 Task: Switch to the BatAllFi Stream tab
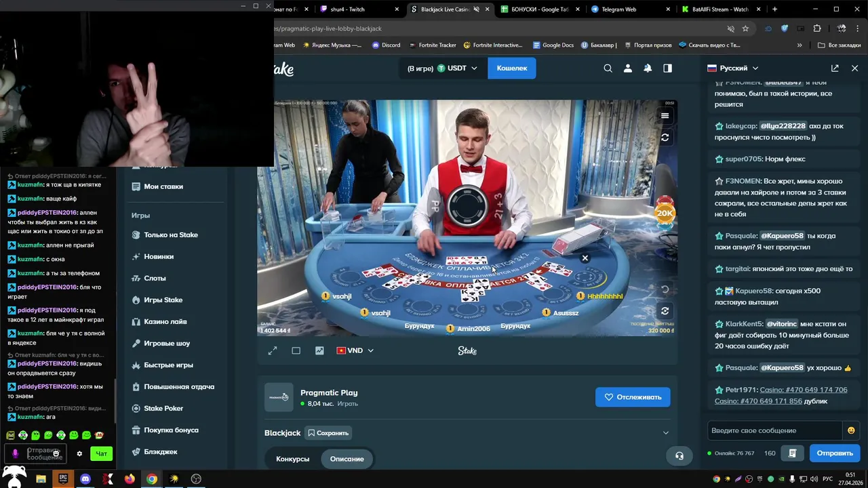point(719,9)
